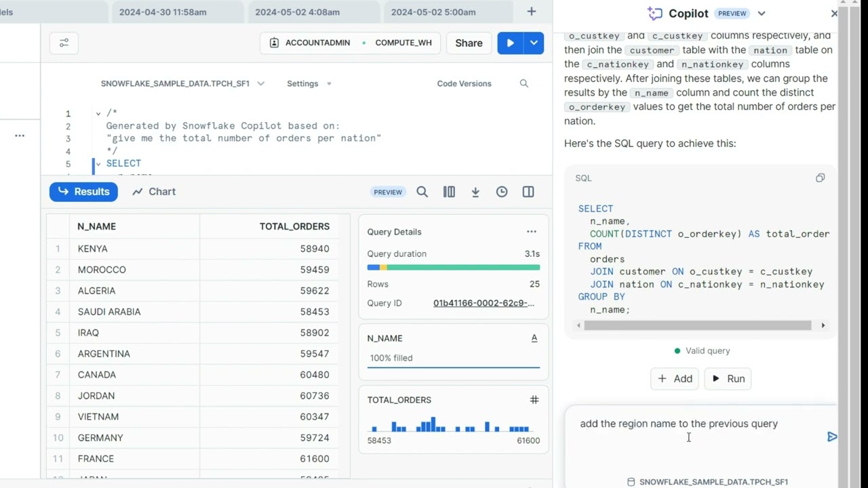Screen dimensions: 868x488
Task: Run the Copilot-generated query
Action: (729, 379)
